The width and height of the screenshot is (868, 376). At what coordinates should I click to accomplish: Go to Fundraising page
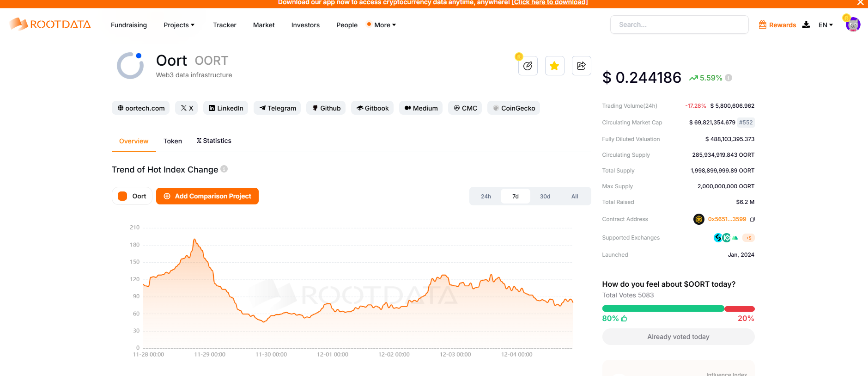129,25
